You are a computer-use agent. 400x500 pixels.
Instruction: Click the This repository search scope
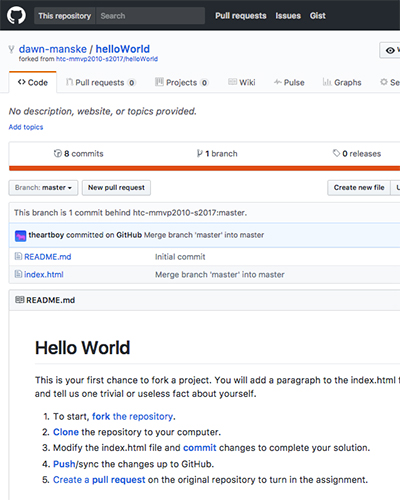click(x=65, y=16)
